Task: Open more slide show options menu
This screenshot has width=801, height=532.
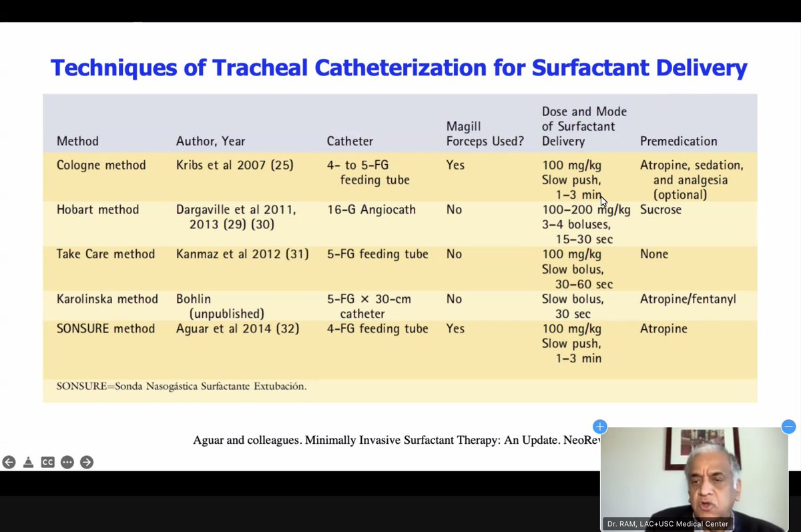Action: pos(67,462)
